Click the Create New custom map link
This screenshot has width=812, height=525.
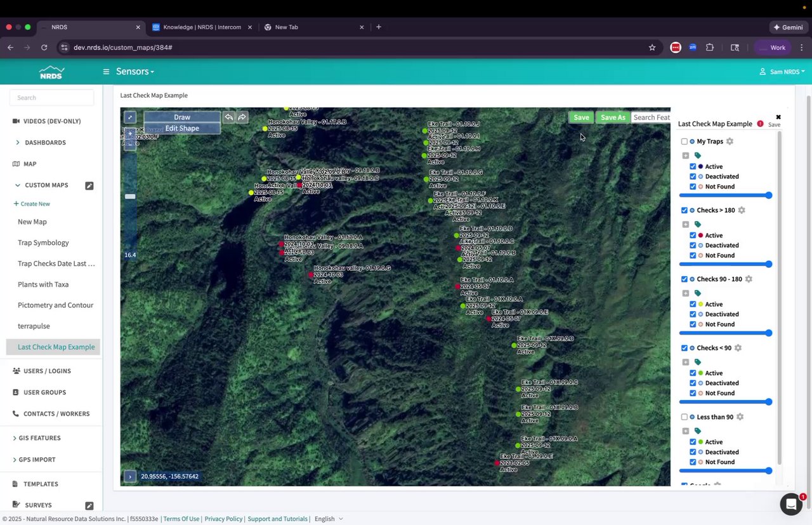[x=32, y=204]
